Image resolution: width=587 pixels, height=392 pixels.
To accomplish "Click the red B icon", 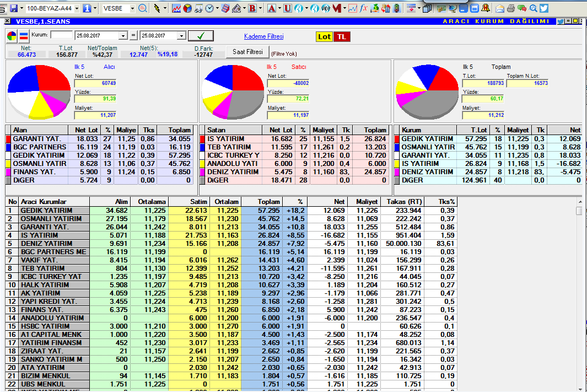I will 252,8.
